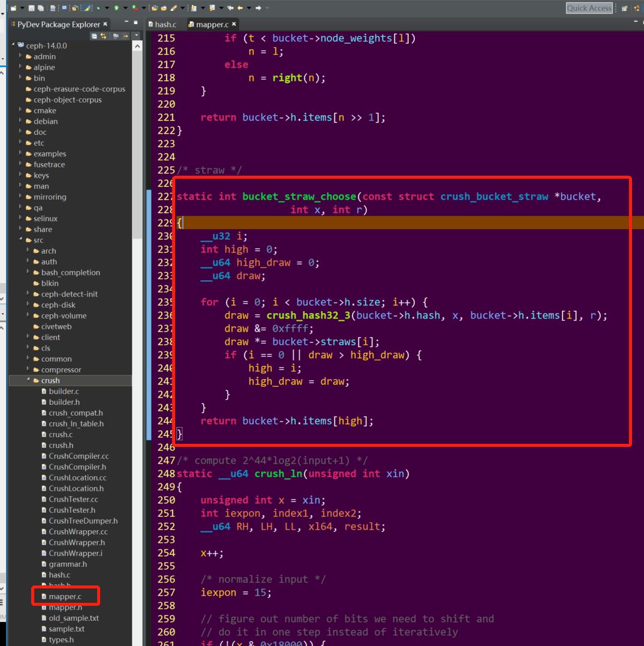
Task: Click the green Run button icon
Action: pyautogui.click(x=116, y=8)
